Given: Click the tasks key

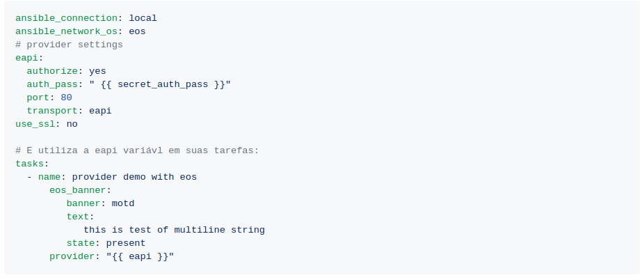Looking at the screenshot, I should point(31,164).
